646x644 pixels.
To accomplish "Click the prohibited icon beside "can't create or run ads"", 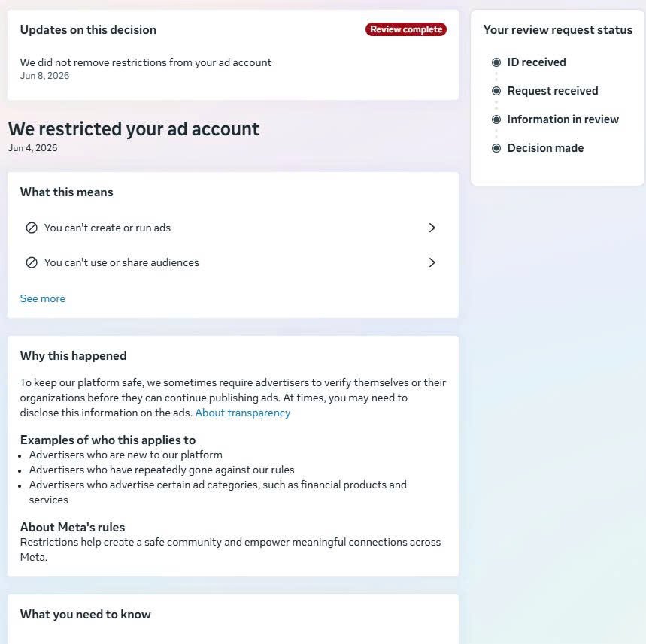I will (x=32, y=228).
